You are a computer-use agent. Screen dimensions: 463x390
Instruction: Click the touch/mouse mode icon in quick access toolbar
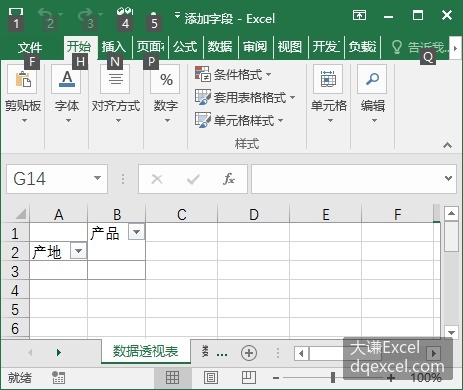125,12
